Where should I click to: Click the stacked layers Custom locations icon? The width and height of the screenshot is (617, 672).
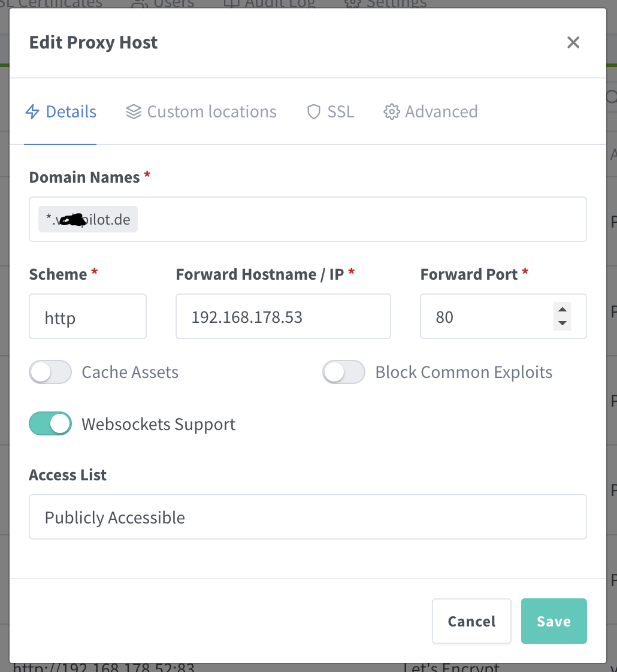click(134, 112)
